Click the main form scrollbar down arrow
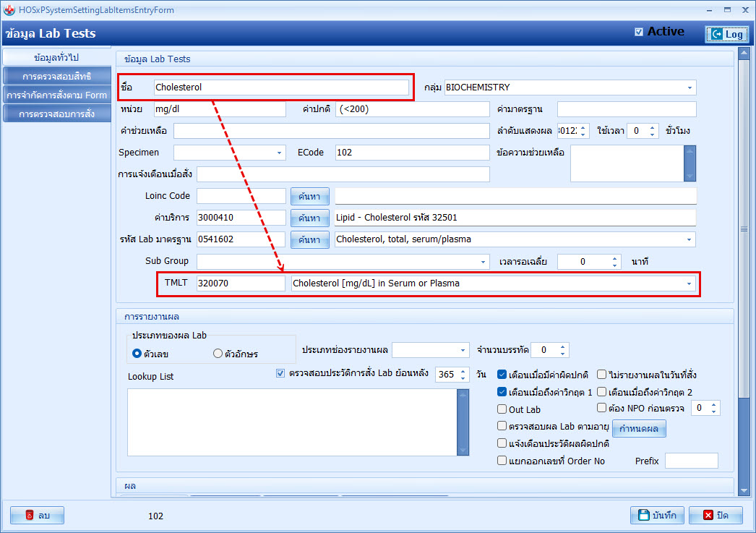The height and width of the screenshot is (533, 756). pyautogui.click(x=744, y=490)
